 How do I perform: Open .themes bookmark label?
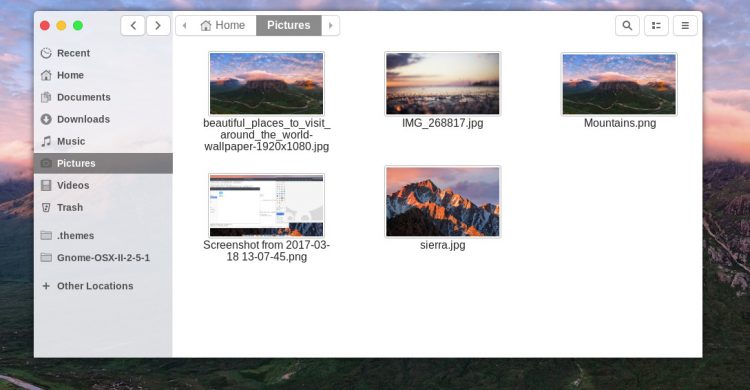coord(76,235)
